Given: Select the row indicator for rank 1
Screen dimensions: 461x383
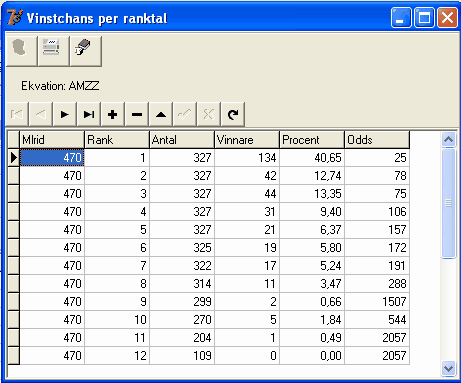Looking at the screenshot, I should [13, 157].
